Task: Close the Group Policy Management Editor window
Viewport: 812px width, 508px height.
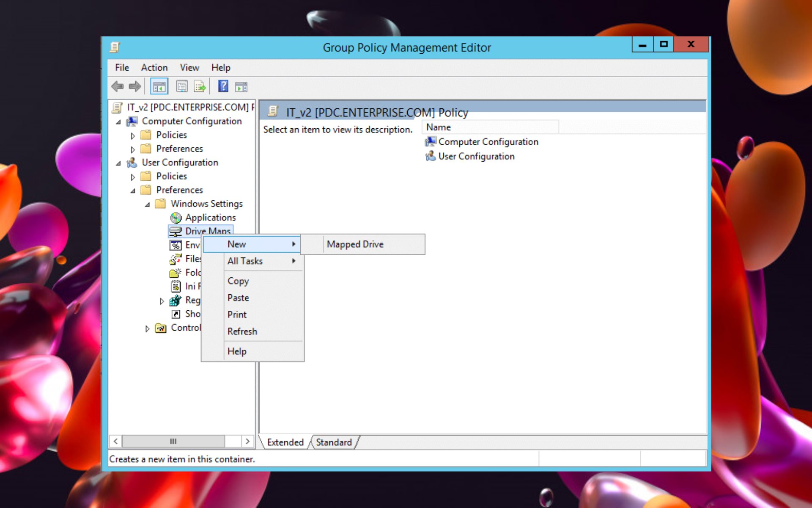Action: [691, 44]
